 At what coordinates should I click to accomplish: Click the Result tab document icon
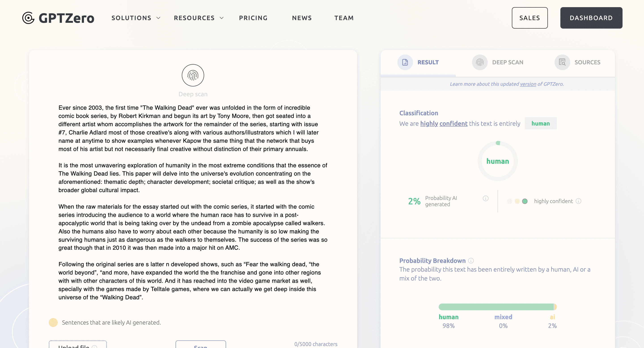[x=405, y=62]
